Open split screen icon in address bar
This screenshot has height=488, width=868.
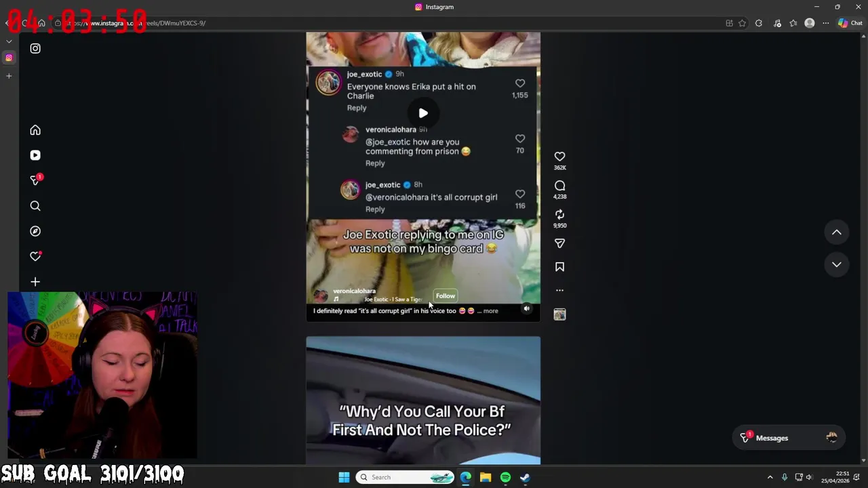coord(729,23)
